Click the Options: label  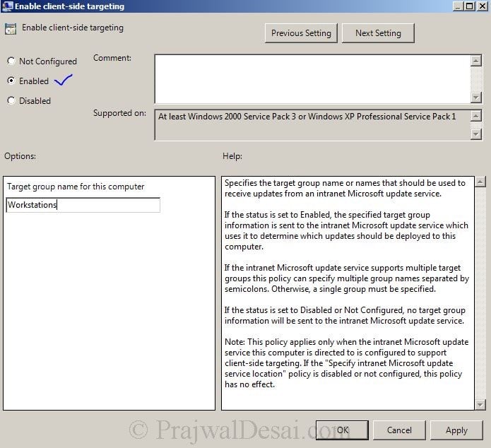click(20, 156)
